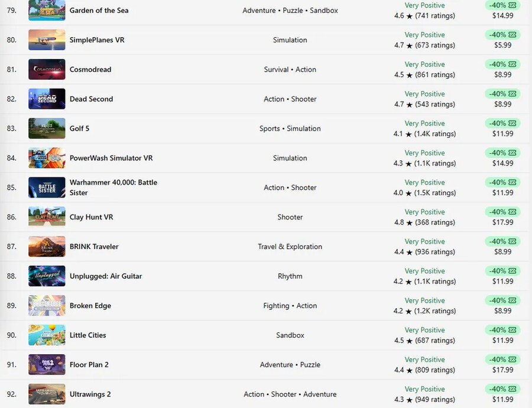Click the Garden of the Sea thumbnail

[47, 10]
